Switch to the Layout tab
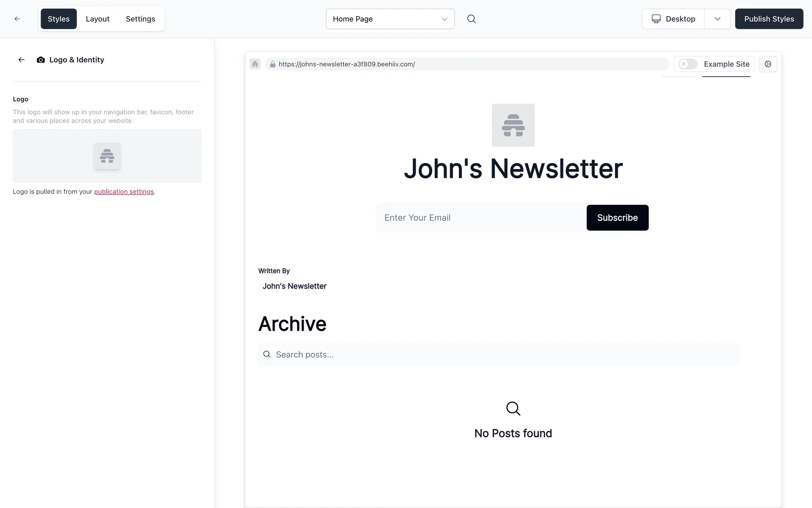Viewport: 812px width, 508px height. 97,19
